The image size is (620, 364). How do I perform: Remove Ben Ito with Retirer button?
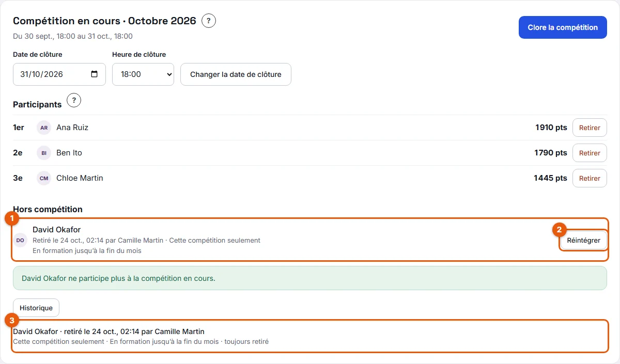click(590, 153)
